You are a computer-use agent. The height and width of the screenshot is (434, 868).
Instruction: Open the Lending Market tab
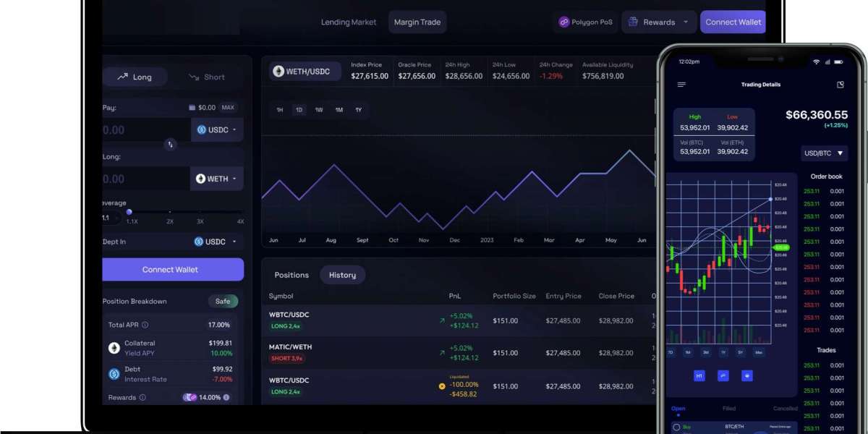pos(349,22)
